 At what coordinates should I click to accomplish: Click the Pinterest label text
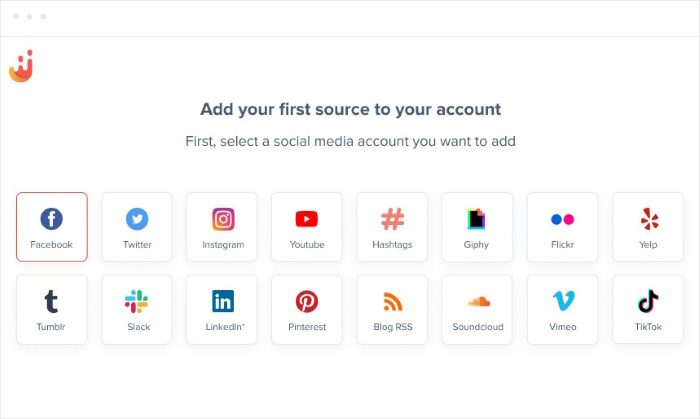(x=307, y=327)
